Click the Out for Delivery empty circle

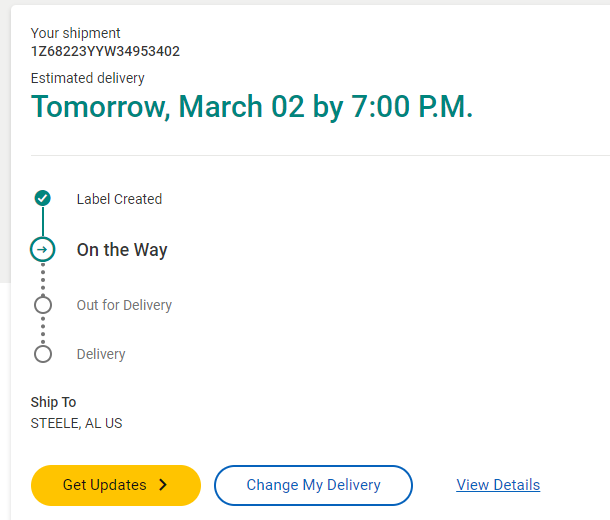click(x=43, y=305)
